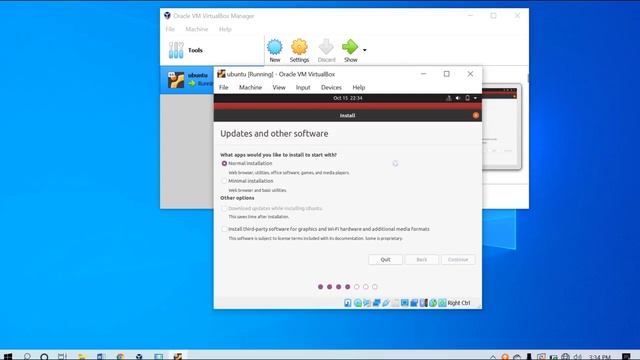Click the volume icon in Ubuntu top bar

(458, 98)
